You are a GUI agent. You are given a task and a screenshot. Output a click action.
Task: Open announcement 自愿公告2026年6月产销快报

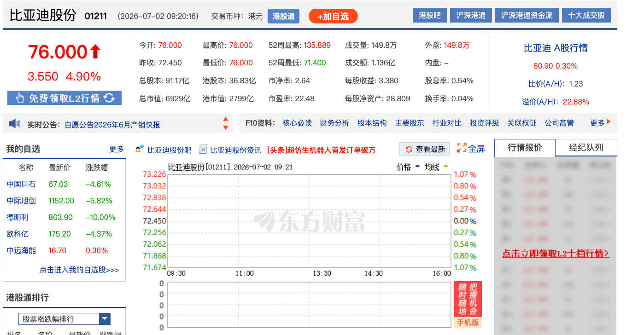[112, 125]
